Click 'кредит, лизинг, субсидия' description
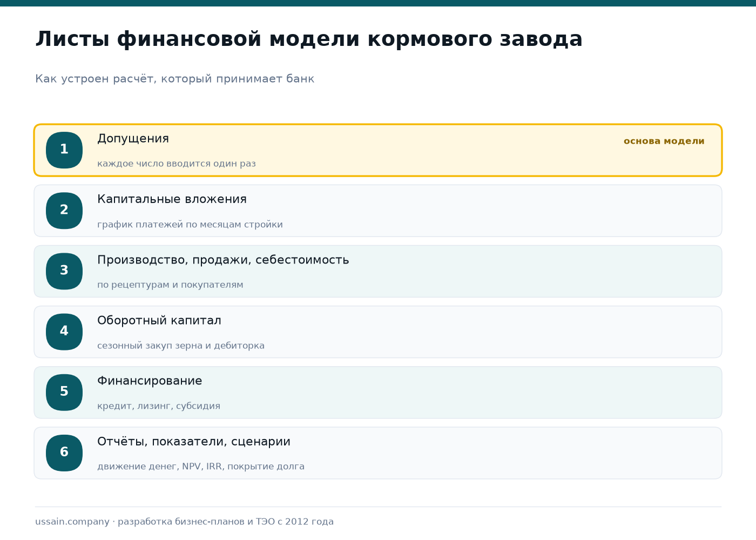The width and height of the screenshot is (756, 540). point(159,406)
